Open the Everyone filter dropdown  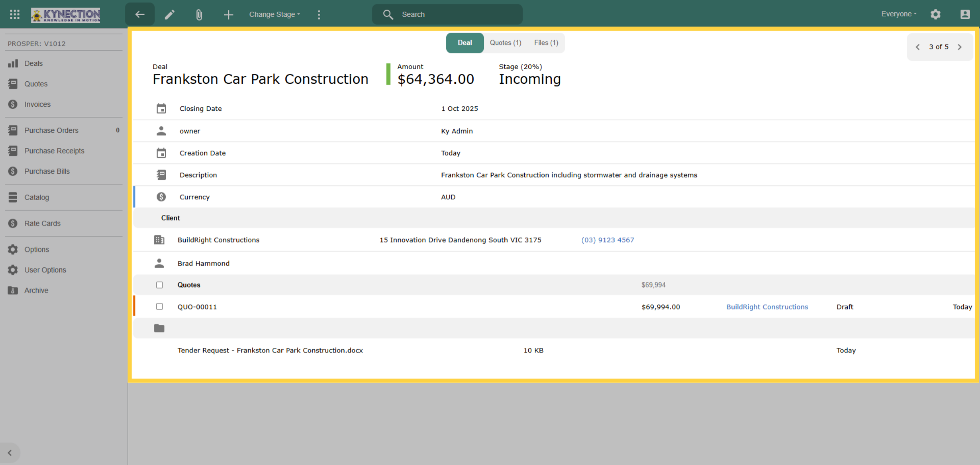pyautogui.click(x=899, y=14)
